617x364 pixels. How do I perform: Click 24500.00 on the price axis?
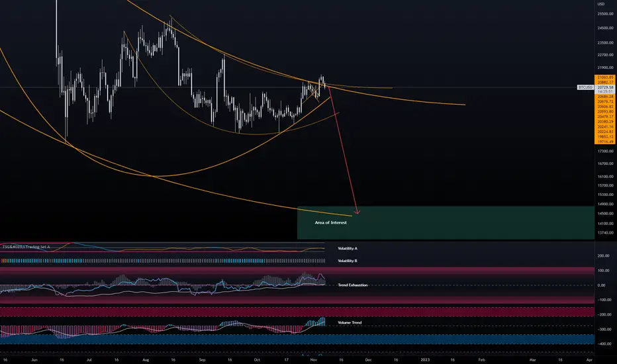coord(605,28)
